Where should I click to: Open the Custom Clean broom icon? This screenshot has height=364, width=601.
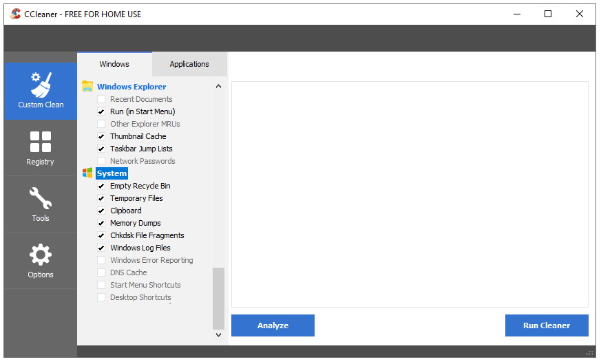41,85
